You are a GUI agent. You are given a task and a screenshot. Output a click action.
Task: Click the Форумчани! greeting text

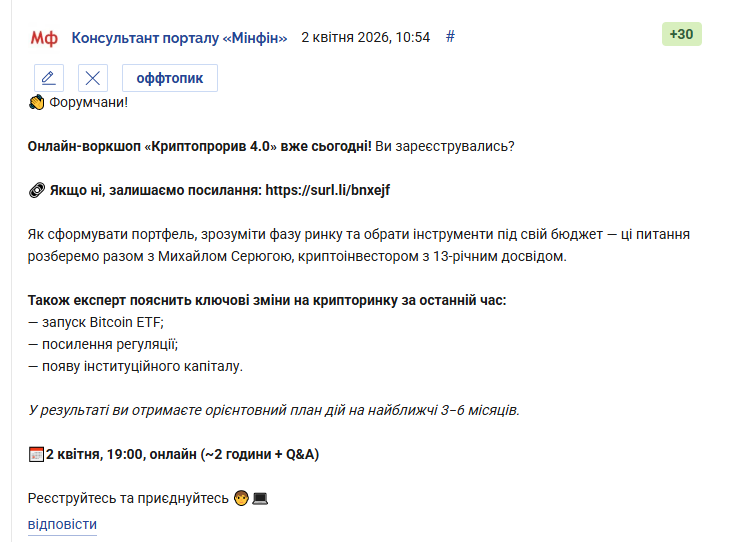89,102
